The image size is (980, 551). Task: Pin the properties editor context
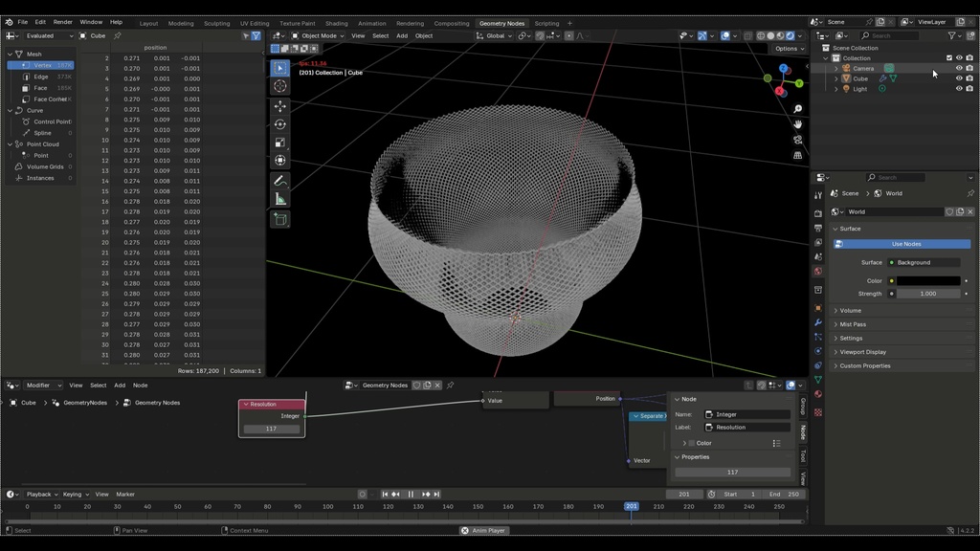970,193
